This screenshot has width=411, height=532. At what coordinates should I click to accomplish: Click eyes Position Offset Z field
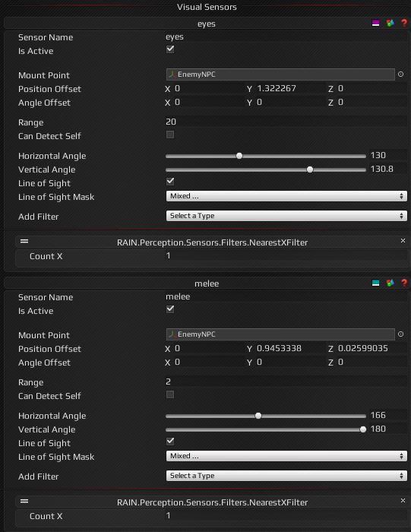pyautogui.click(x=371, y=89)
